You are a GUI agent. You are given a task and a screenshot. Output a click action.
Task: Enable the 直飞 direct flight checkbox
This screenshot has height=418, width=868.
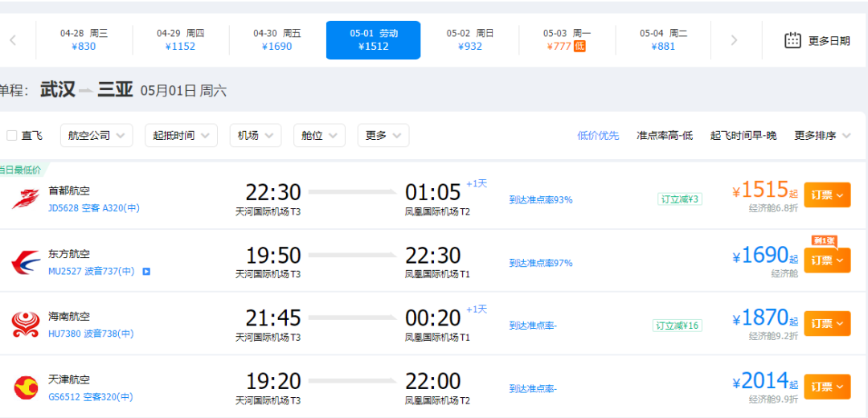click(12, 136)
